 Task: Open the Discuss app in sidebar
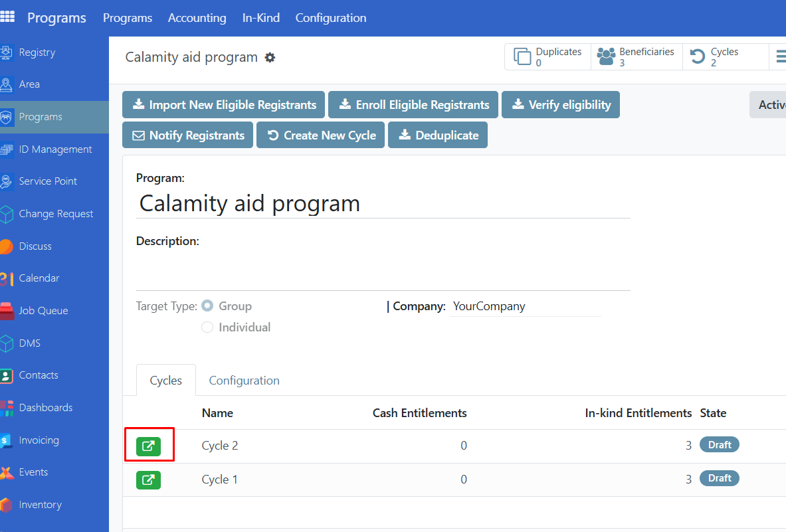pyautogui.click(x=35, y=246)
